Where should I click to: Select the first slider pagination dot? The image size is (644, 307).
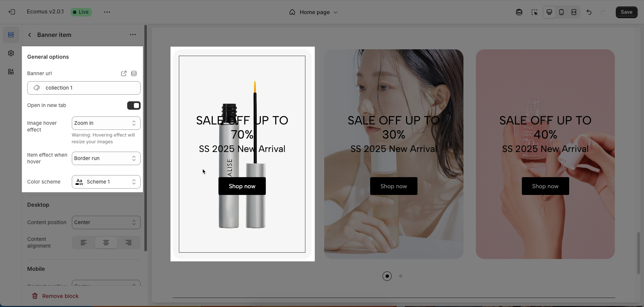[x=387, y=276]
